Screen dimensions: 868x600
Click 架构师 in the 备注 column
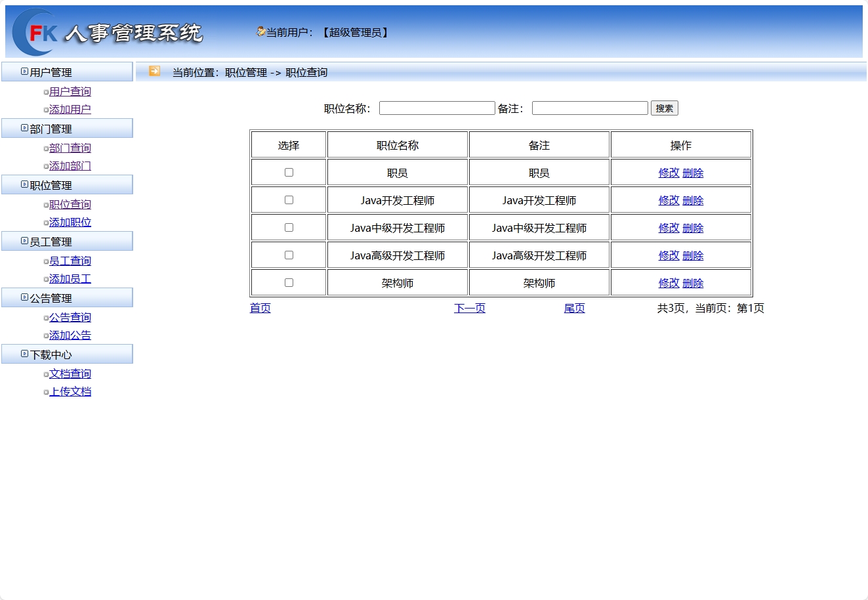coord(539,284)
